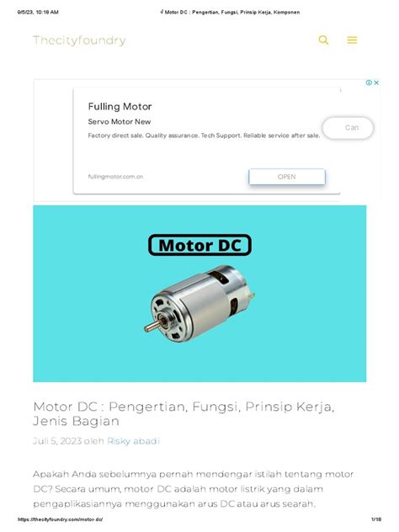
Task: Click the Cari button in ad
Action: [x=348, y=128]
